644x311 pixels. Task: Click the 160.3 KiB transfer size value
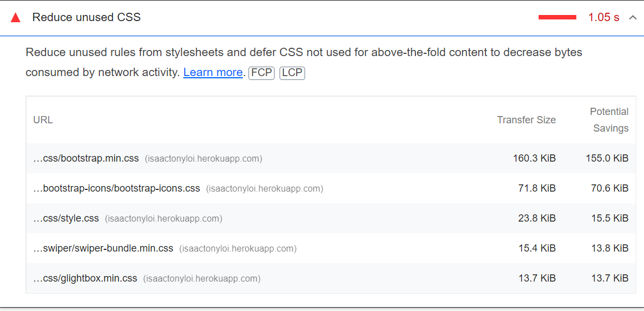pyautogui.click(x=534, y=158)
